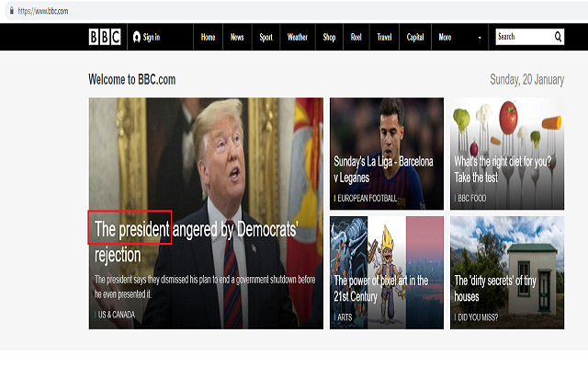
Task: Click the DID YOU MISS? tag
Action: tap(478, 317)
